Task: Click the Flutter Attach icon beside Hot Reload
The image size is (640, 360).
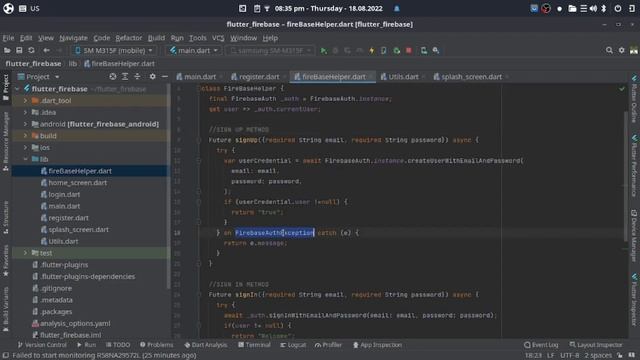Action: tap(384, 51)
